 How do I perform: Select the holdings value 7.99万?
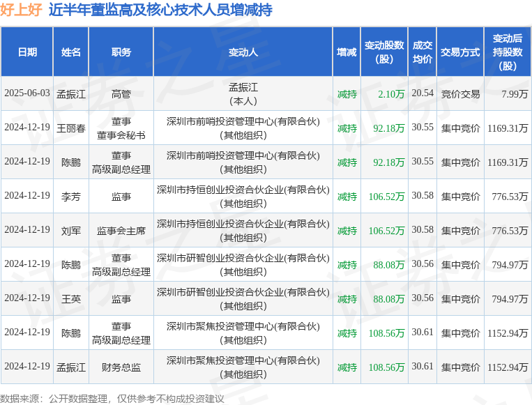point(515,94)
